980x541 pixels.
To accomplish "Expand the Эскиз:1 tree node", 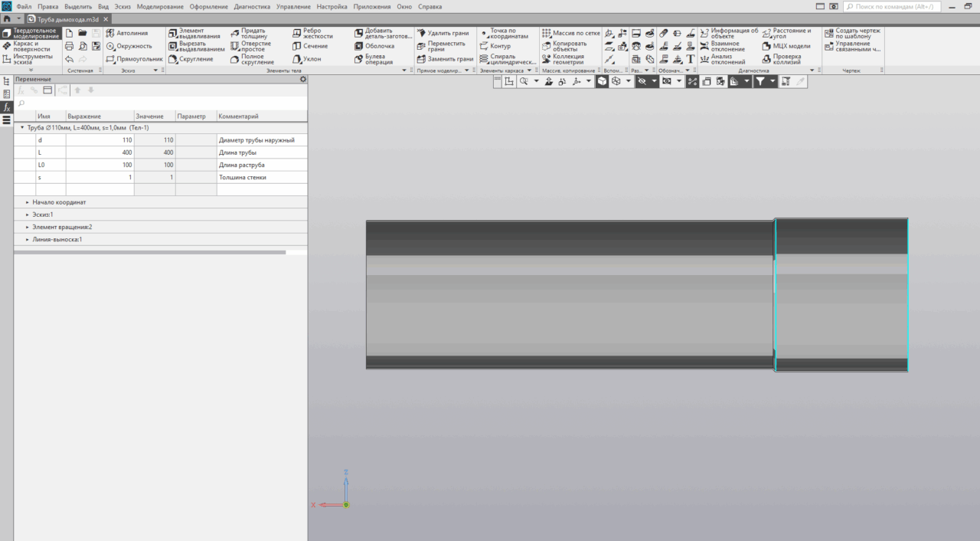I will coord(27,215).
